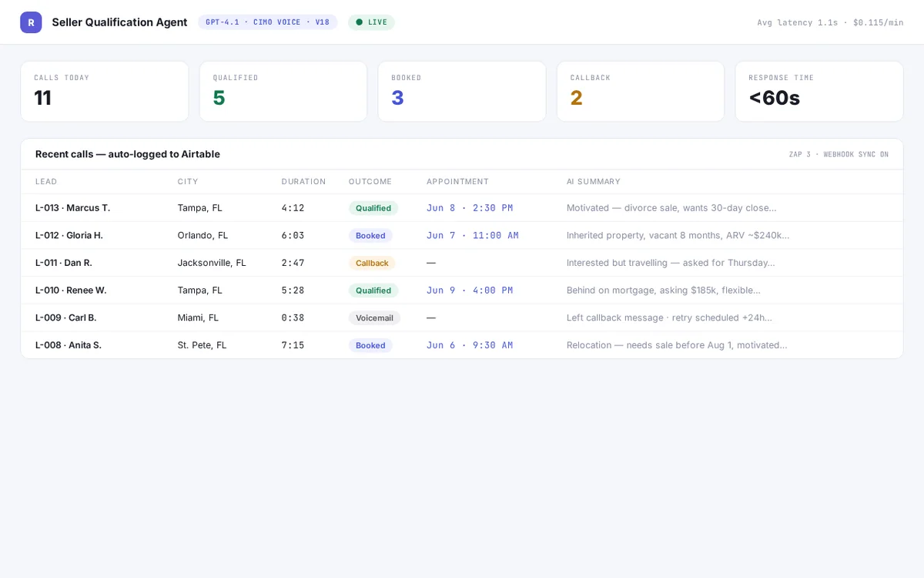The width and height of the screenshot is (924, 578).
Task: Open lead L-008 · Anita S.
Action: [69, 345]
